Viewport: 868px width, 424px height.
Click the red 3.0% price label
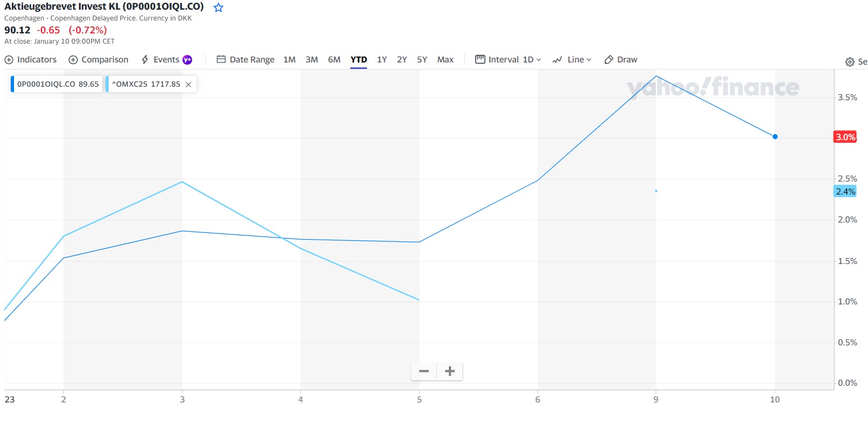click(x=845, y=137)
